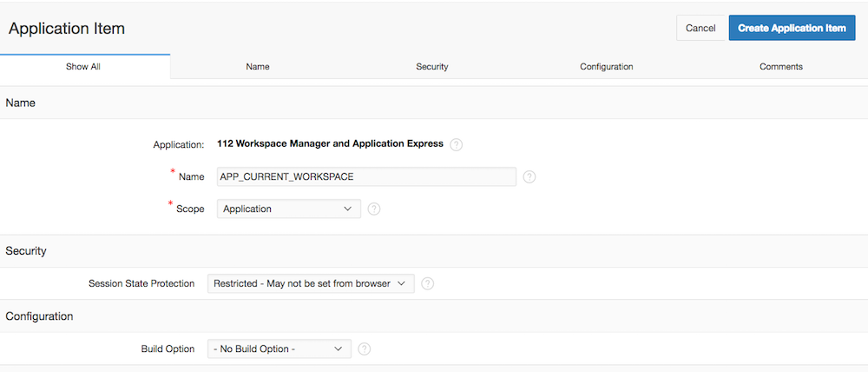
Task: Click '112 Workspace Manager and Application Express' text
Action: (x=330, y=143)
